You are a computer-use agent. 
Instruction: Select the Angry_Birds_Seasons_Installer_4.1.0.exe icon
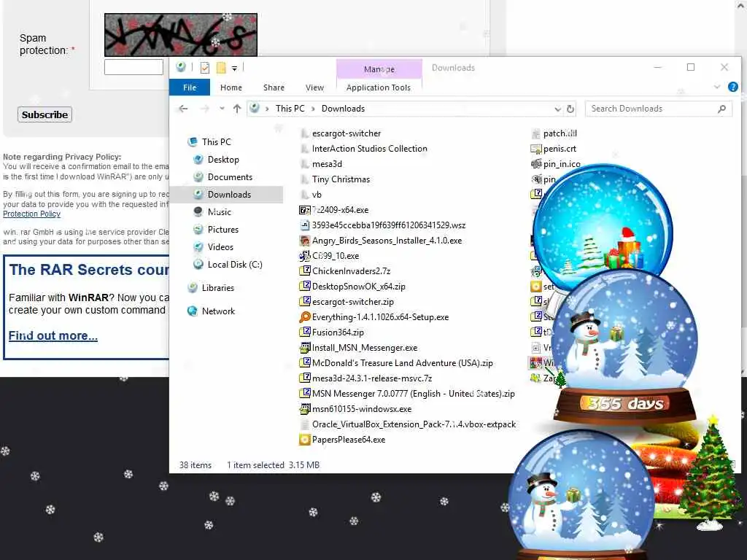[x=304, y=241]
